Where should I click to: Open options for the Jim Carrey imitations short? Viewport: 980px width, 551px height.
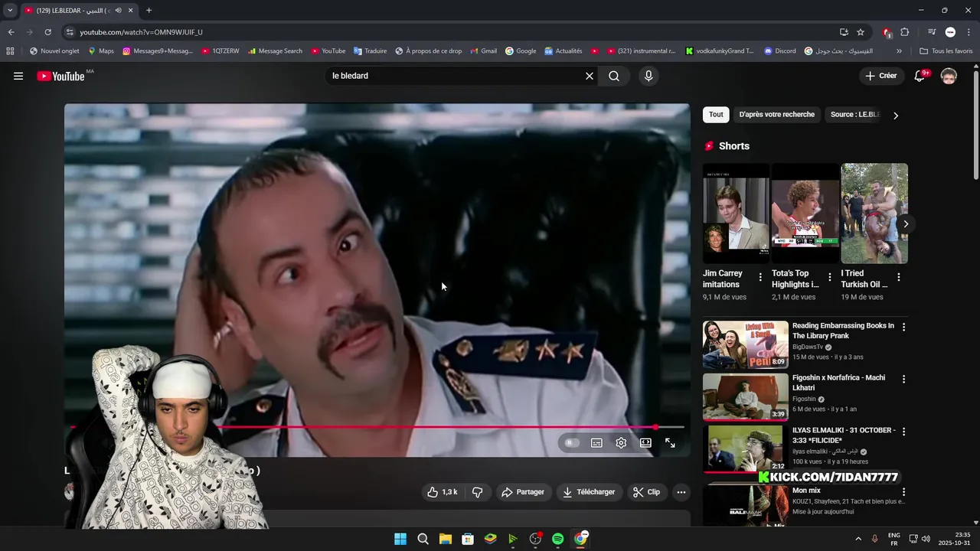click(760, 277)
